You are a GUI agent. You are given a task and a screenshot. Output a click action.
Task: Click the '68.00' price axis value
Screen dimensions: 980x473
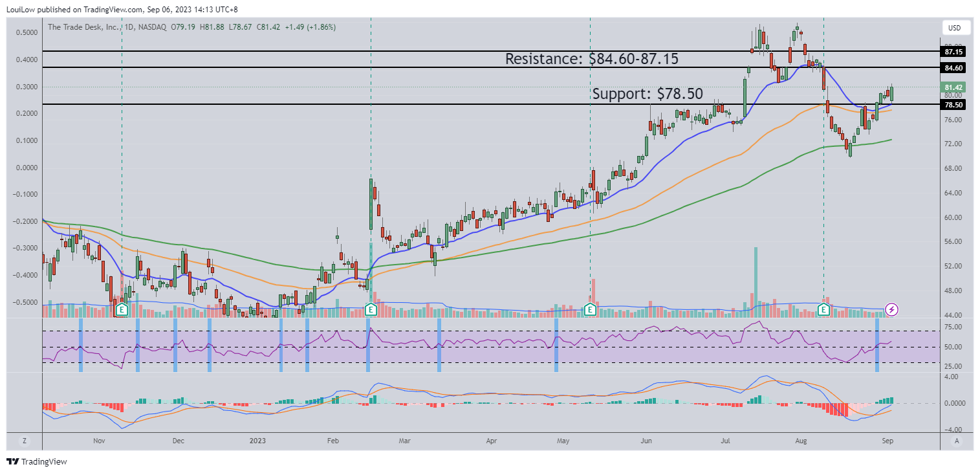click(x=953, y=169)
